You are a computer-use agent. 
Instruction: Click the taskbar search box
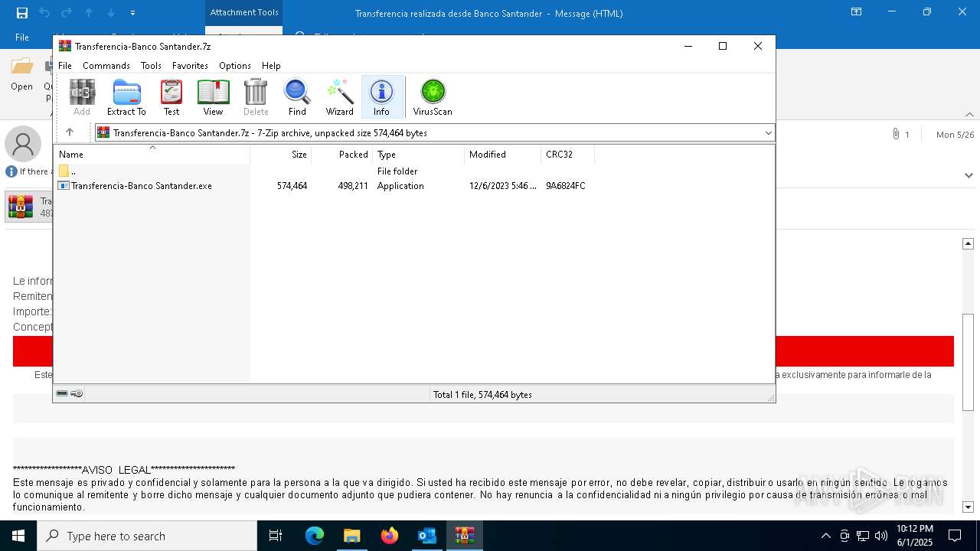pyautogui.click(x=147, y=536)
